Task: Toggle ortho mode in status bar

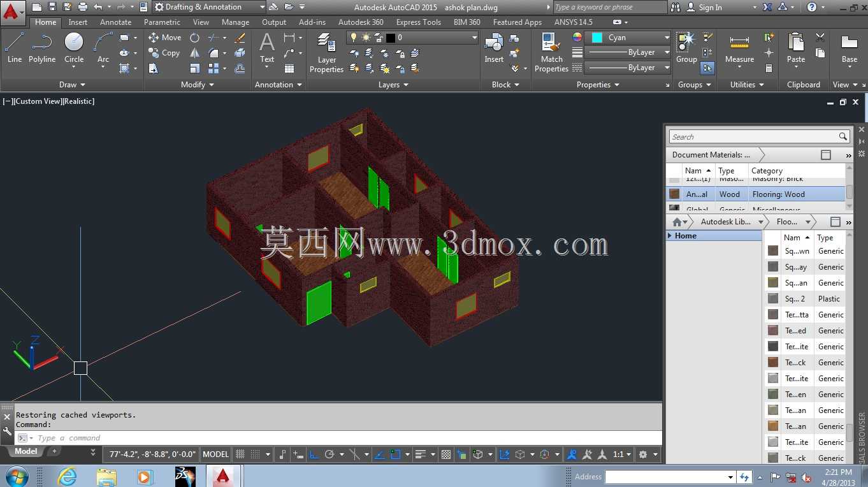Action: click(x=314, y=454)
